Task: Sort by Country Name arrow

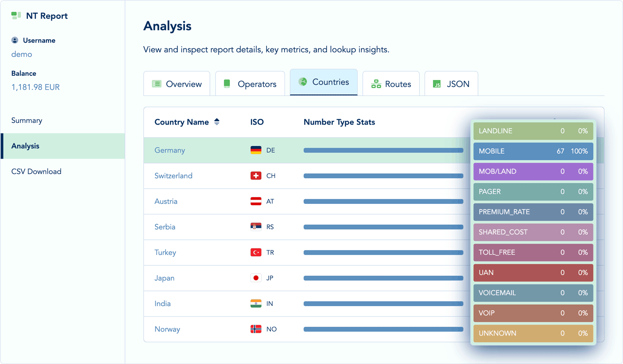Action: point(217,122)
